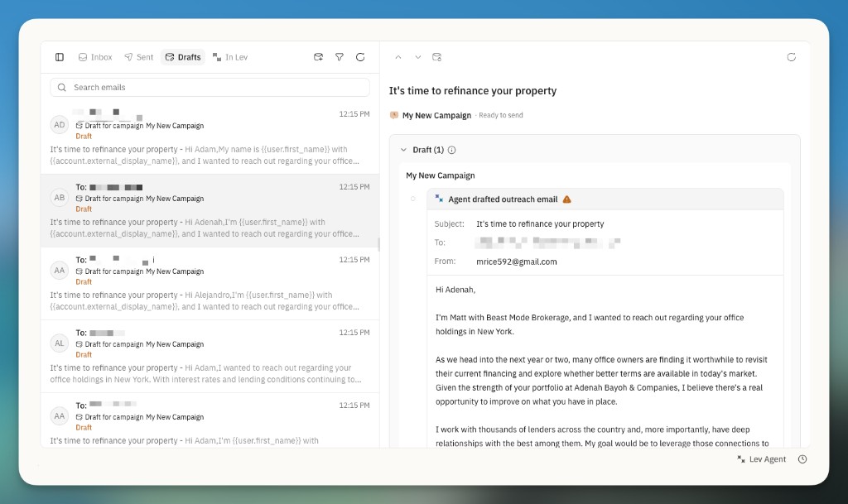Open the draft beginning Hi Adam, My name is
The image size is (848, 504).
coord(210,137)
